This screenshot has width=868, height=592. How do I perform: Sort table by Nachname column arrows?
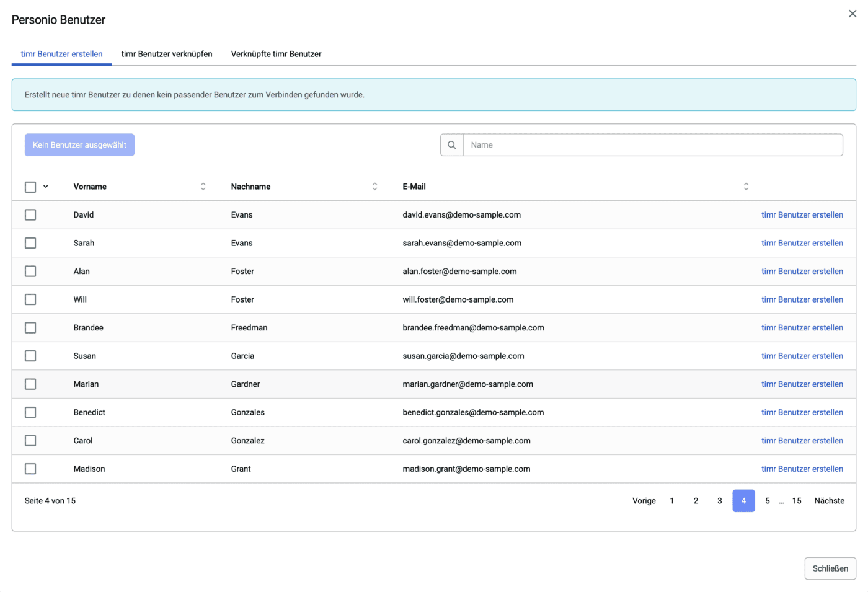pos(375,187)
